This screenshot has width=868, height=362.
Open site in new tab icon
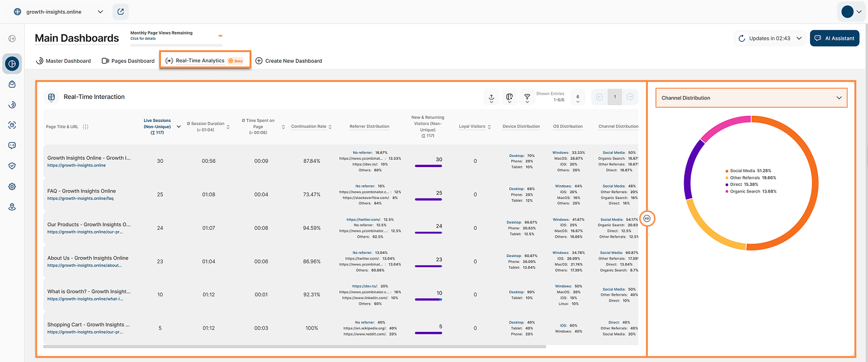(121, 11)
